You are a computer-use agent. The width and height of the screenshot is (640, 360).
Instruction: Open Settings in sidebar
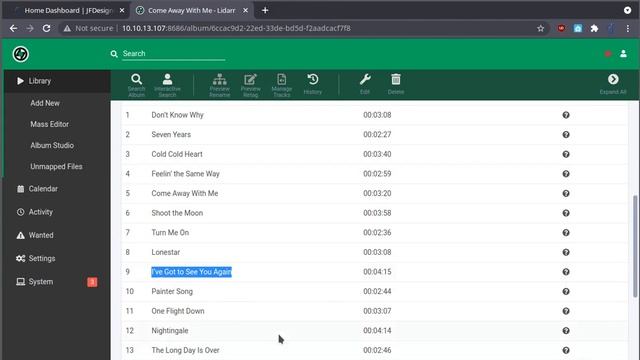(42, 258)
